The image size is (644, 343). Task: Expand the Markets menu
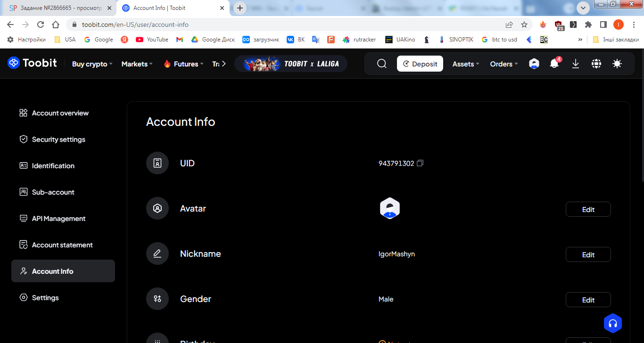pos(137,64)
